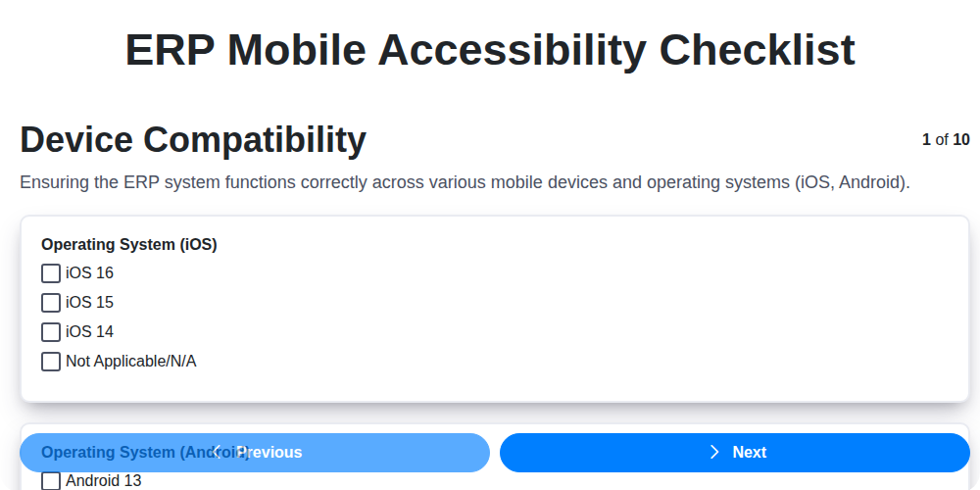Select the Android 13 checkbox
Image resolution: width=980 pixels, height=490 pixels.
(x=51, y=481)
